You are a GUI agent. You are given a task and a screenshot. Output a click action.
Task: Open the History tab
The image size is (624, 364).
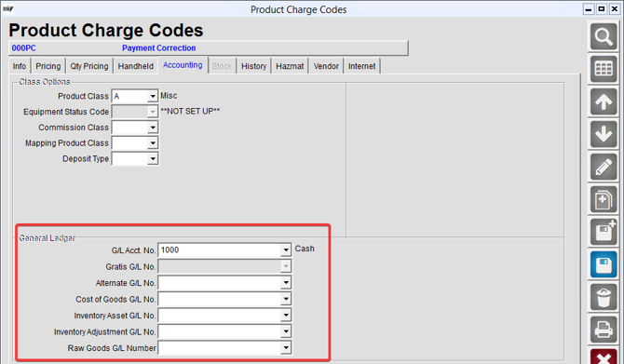(253, 66)
